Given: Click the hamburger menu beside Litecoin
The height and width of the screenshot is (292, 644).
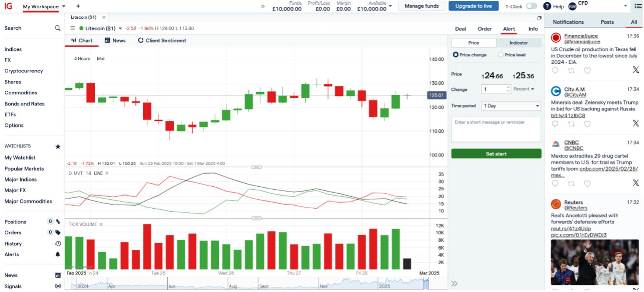Looking at the screenshot, I should [x=73, y=28].
